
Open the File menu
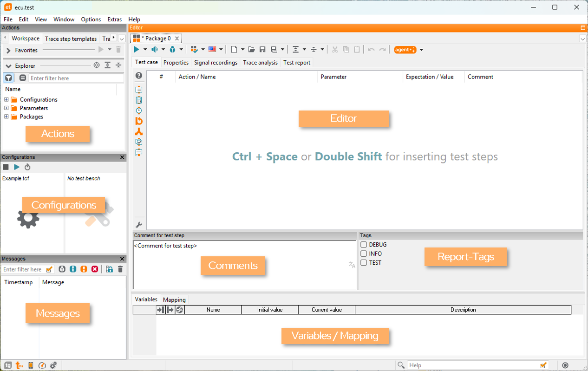(8, 19)
